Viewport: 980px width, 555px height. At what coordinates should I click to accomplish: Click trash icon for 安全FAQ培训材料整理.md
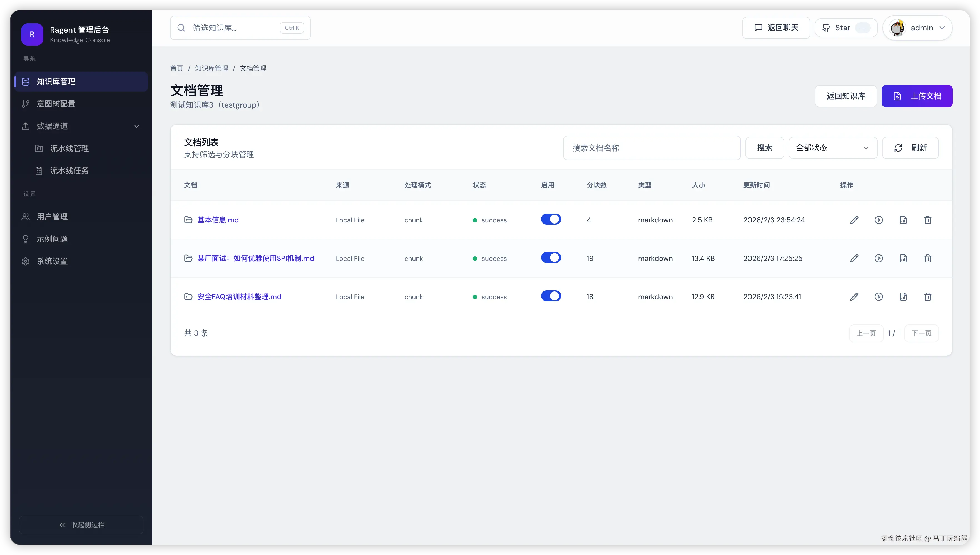(x=927, y=297)
